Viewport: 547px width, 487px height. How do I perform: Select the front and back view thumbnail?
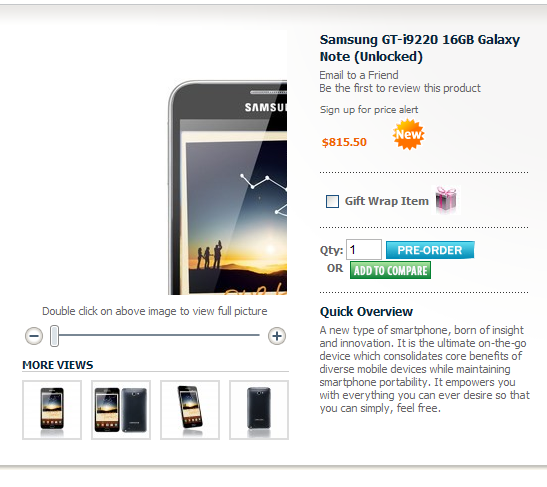121,410
